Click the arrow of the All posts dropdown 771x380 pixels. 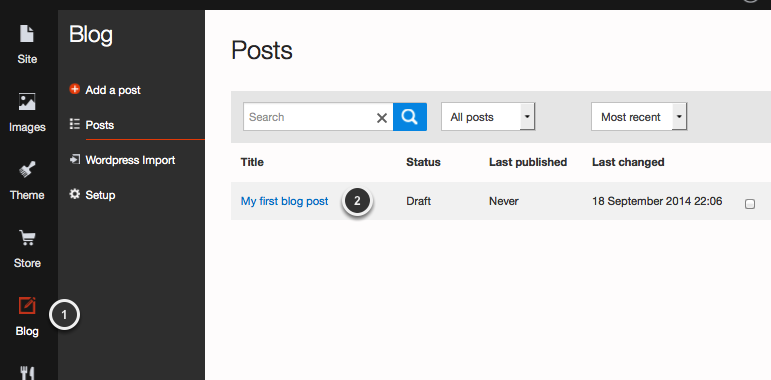(x=527, y=117)
